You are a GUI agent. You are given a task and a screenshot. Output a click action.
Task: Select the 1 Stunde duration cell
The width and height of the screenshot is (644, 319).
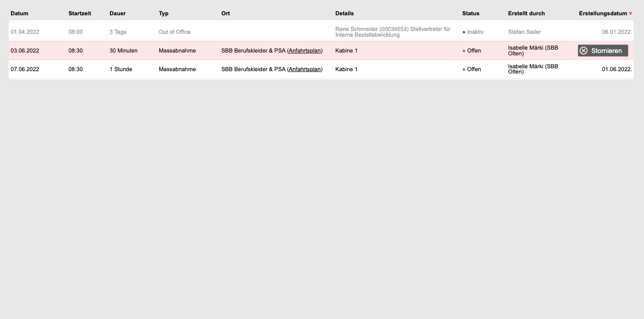(121, 69)
